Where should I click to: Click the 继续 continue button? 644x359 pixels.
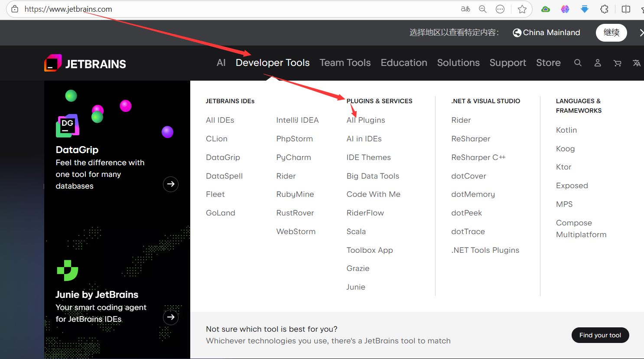pos(611,33)
